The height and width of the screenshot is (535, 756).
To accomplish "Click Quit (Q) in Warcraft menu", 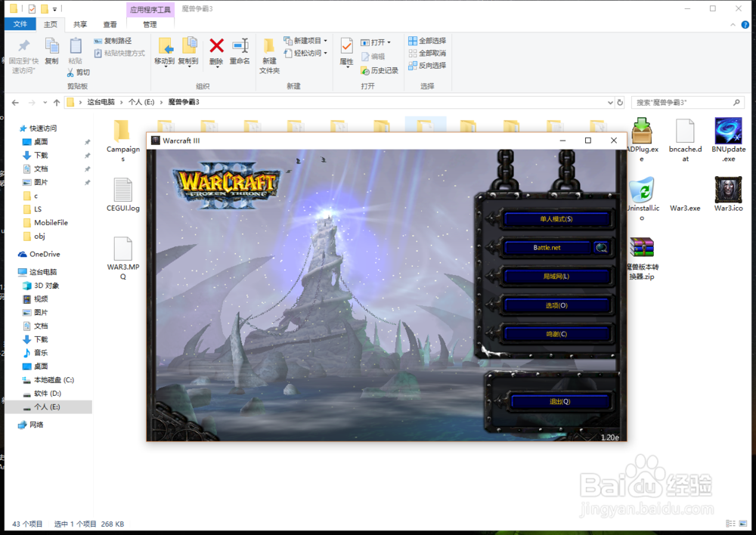I will tap(559, 401).
